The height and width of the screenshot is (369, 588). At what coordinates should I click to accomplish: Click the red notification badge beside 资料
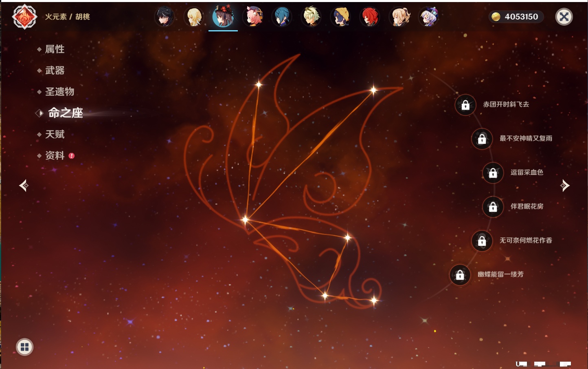pos(72,156)
